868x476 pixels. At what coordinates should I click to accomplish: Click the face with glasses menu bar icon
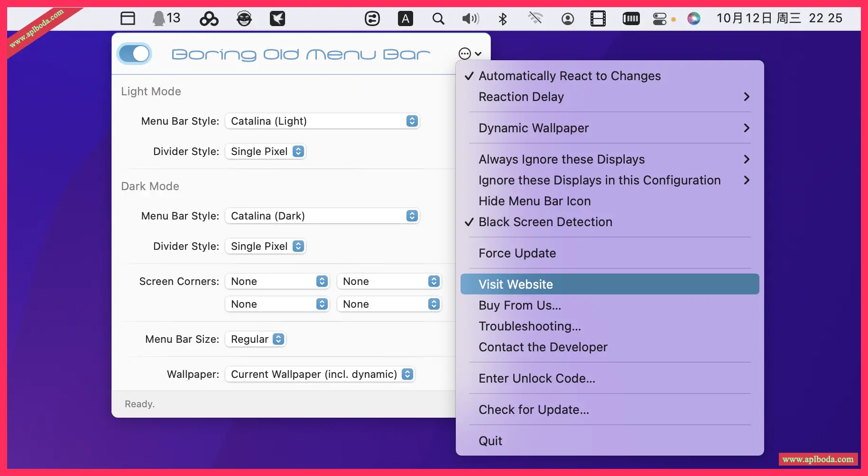[244, 18]
